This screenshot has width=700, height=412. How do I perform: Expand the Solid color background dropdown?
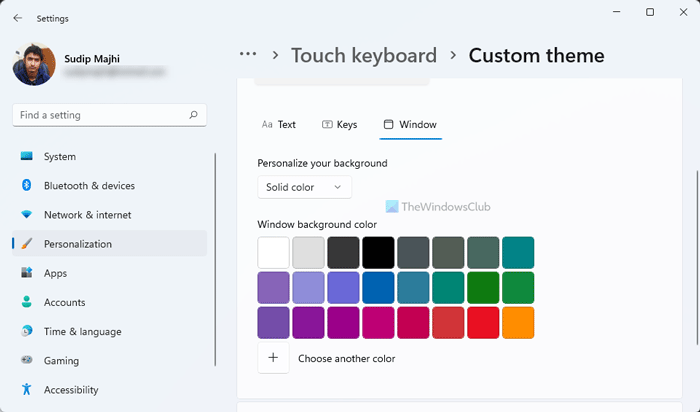304,187
